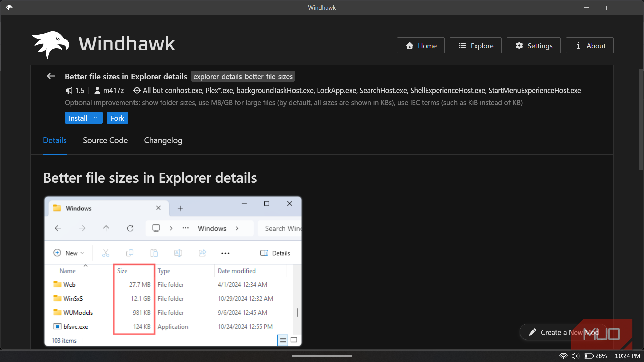Open the About page
The width and height of the screenshot is (644, 362).
pyautogui.click(x=590, y=45)
